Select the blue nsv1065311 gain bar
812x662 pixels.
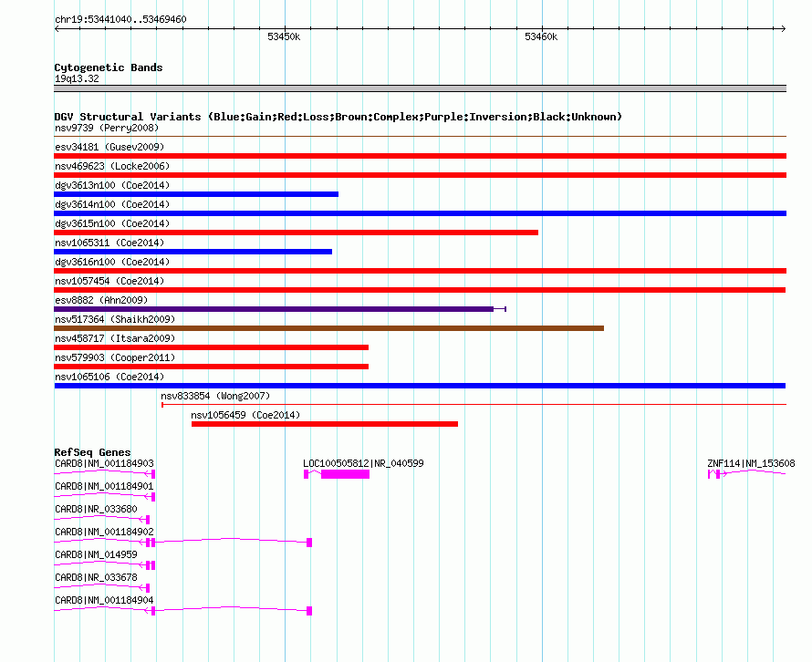click(x=193, y=252)
